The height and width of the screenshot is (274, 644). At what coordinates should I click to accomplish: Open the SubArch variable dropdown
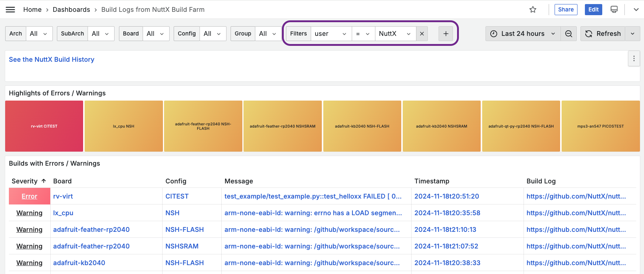(x=101, y=34)
